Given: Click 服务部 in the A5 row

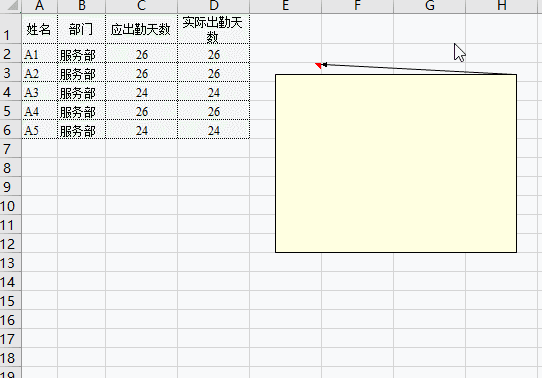Looking at the screenshot, I should pos(82,129).
